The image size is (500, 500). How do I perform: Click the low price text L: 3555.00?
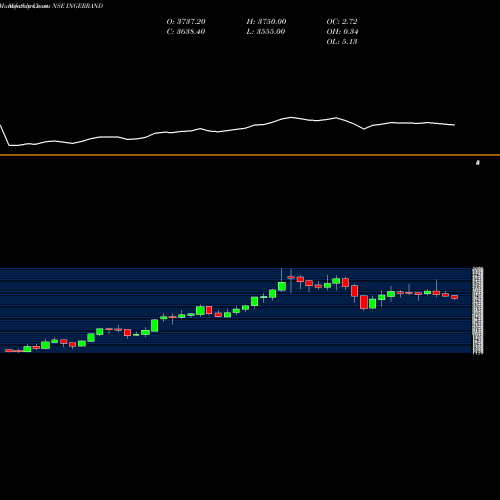[x=266, y=31]
